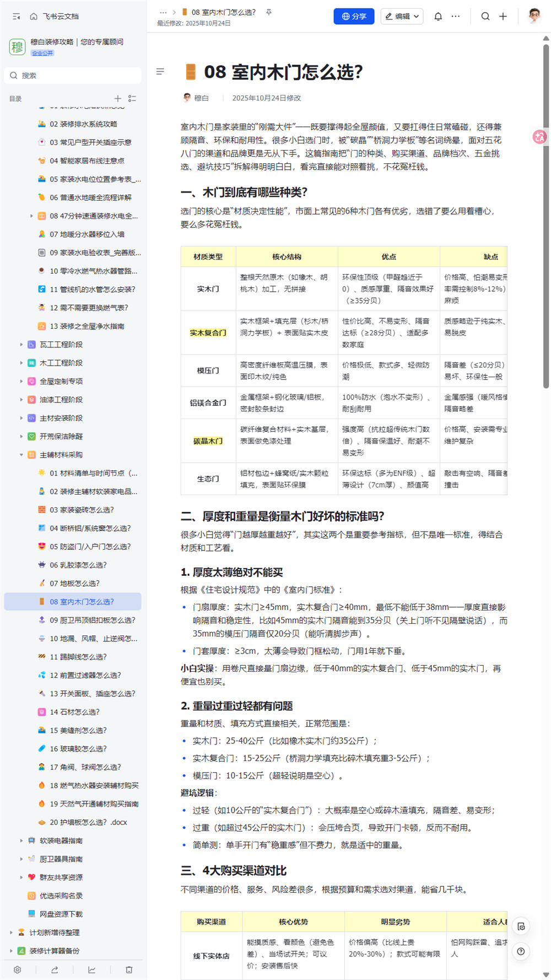Open the 编辑 mode dropdown

[402, 17]
